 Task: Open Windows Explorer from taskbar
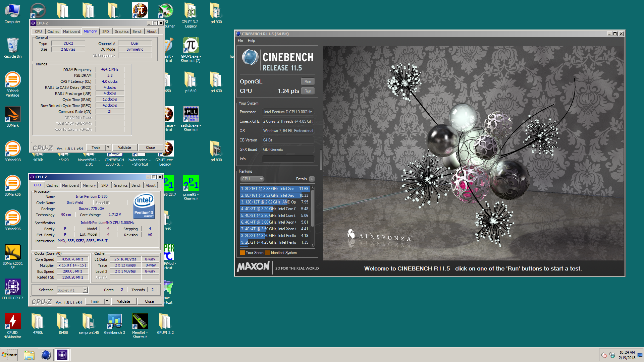[x=29, y=355]
